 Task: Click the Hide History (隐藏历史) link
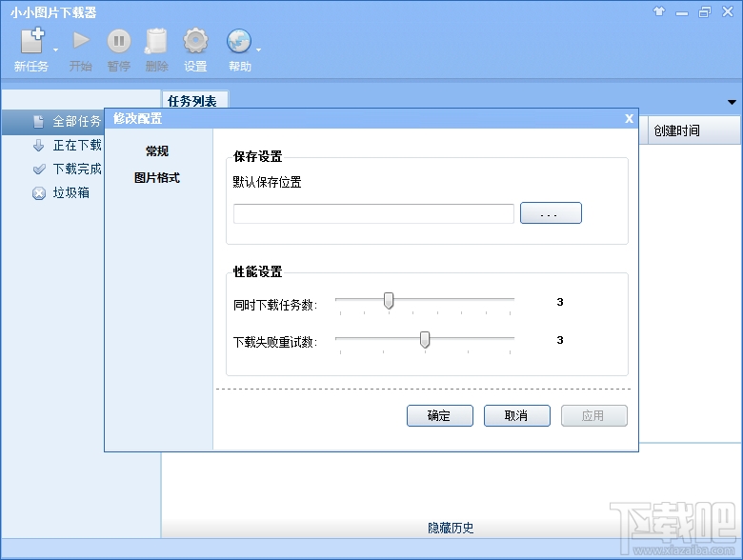point(451,528)
